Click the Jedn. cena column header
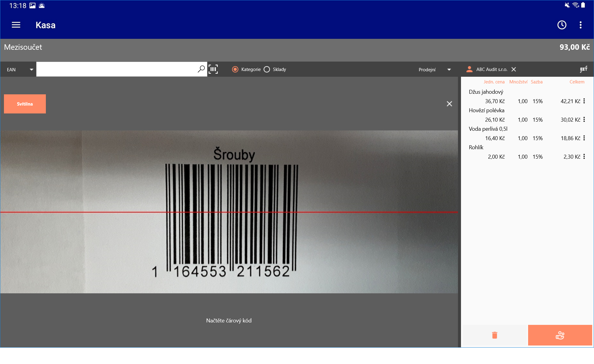 coord(494,82)
